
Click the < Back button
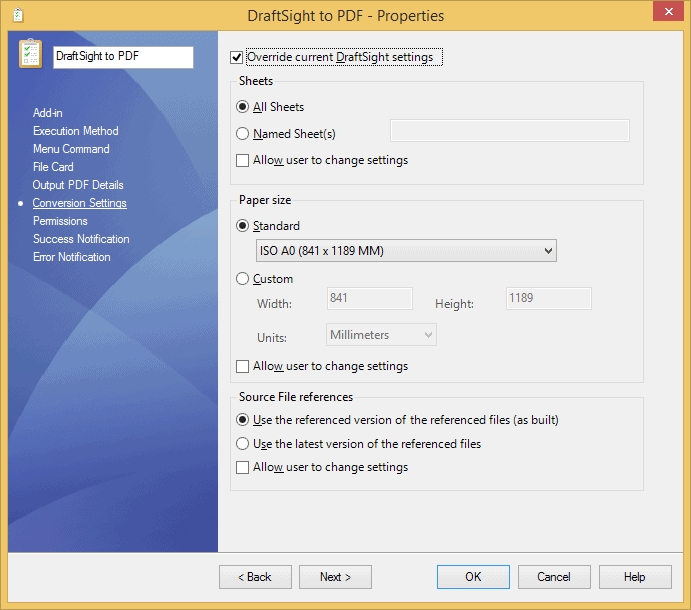255,577
